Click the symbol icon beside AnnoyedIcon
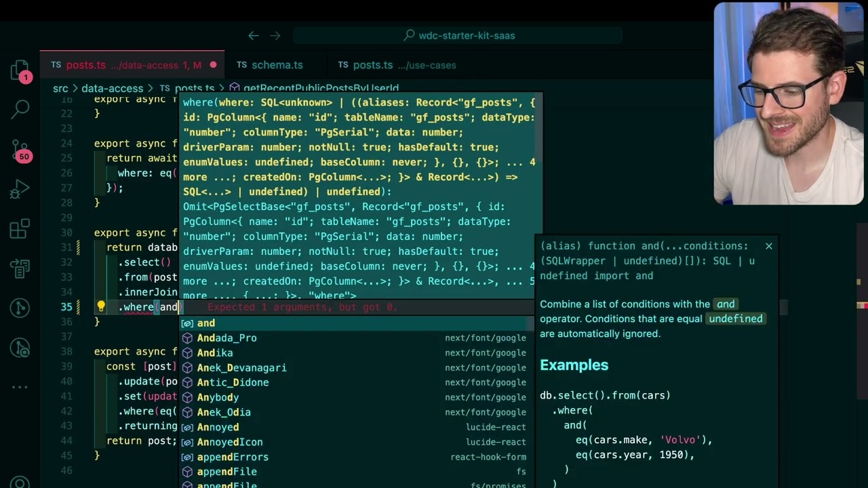Screen dimensions: 868x488 point(188,442)
